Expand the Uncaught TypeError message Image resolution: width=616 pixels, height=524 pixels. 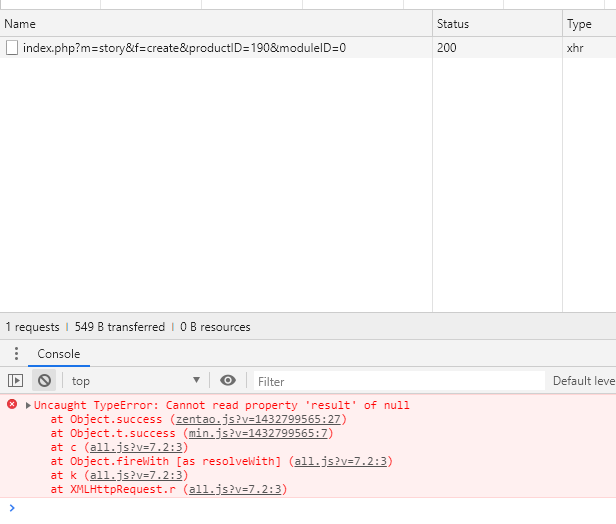(x=28, y=405)
